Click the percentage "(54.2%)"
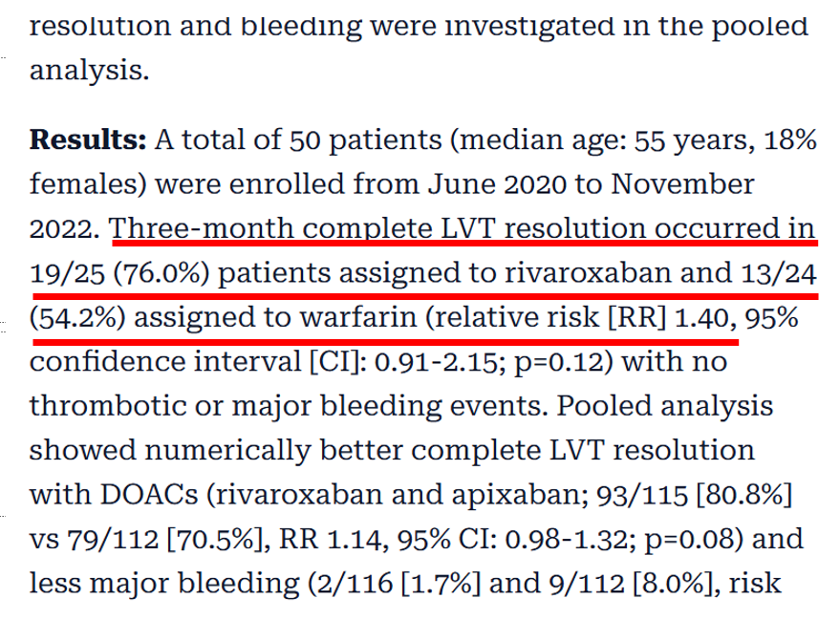This screenshot has width=840, height=620. (x=76, y=317)
